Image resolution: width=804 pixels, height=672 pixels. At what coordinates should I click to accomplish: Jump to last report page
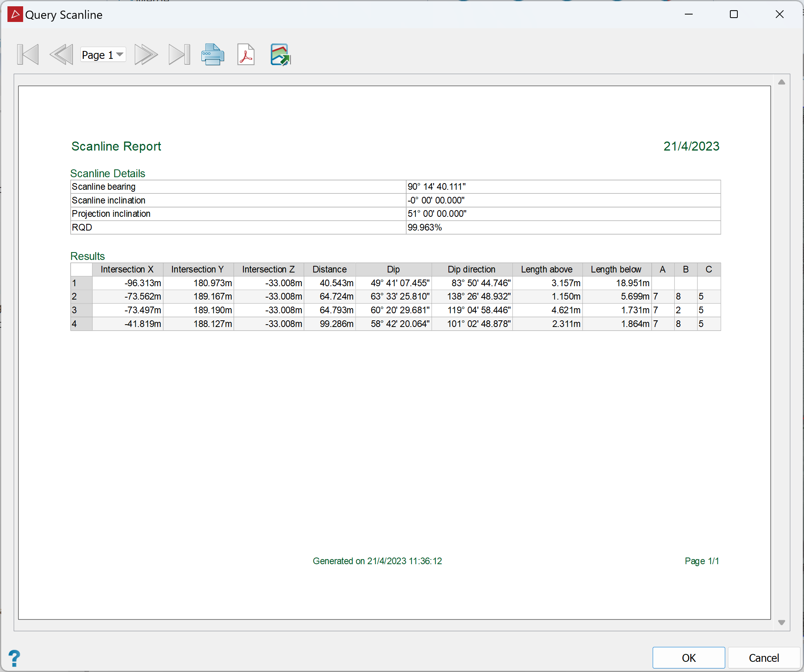pos(179,54)
